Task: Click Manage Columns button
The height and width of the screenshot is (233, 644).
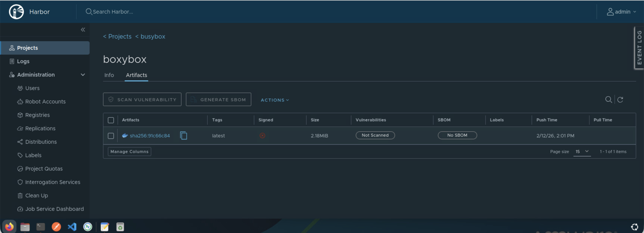Action: pos(130,152)
